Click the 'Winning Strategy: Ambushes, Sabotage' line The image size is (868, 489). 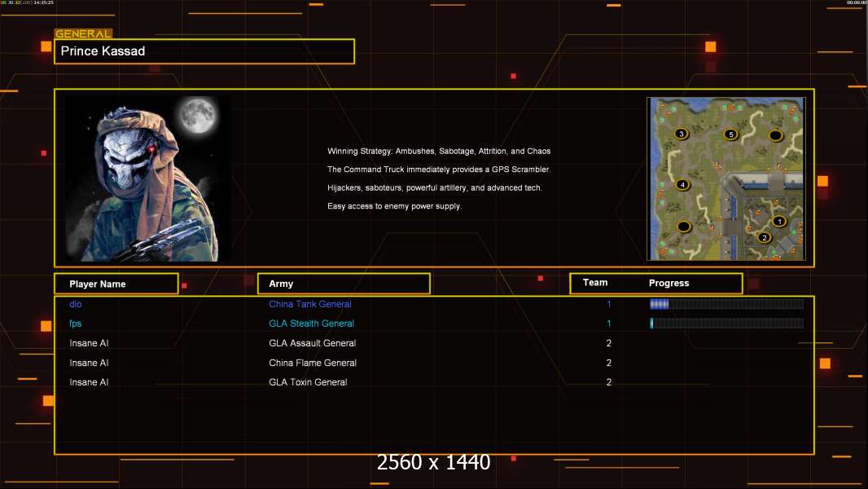click(x=439, y=152)
